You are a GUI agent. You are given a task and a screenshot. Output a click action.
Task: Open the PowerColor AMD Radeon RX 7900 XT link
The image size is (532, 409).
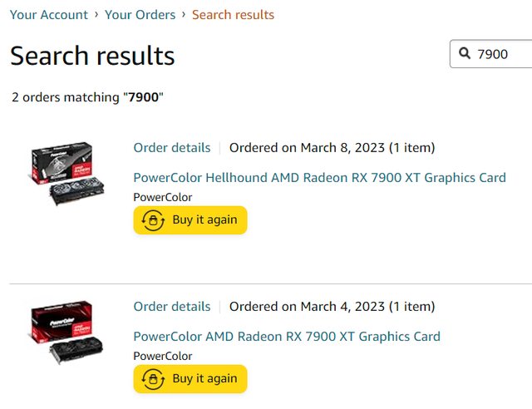click(x=287, y=336)
